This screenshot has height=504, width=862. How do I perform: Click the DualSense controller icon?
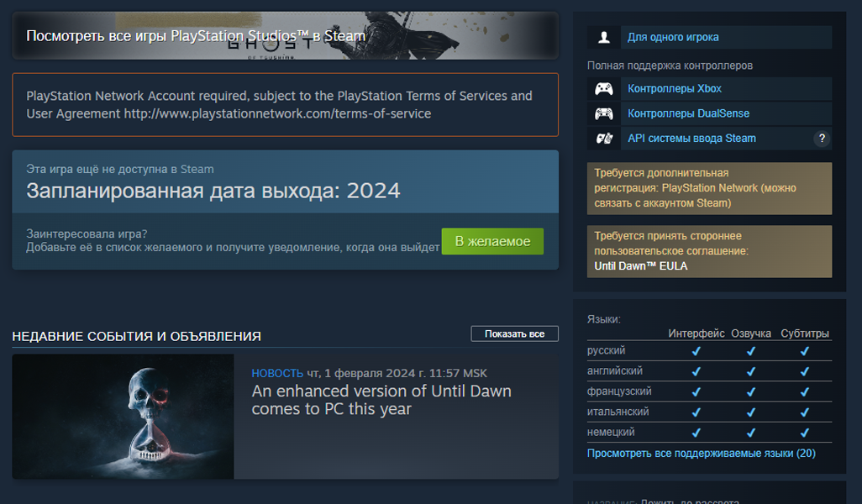click(x=603, y=113)
